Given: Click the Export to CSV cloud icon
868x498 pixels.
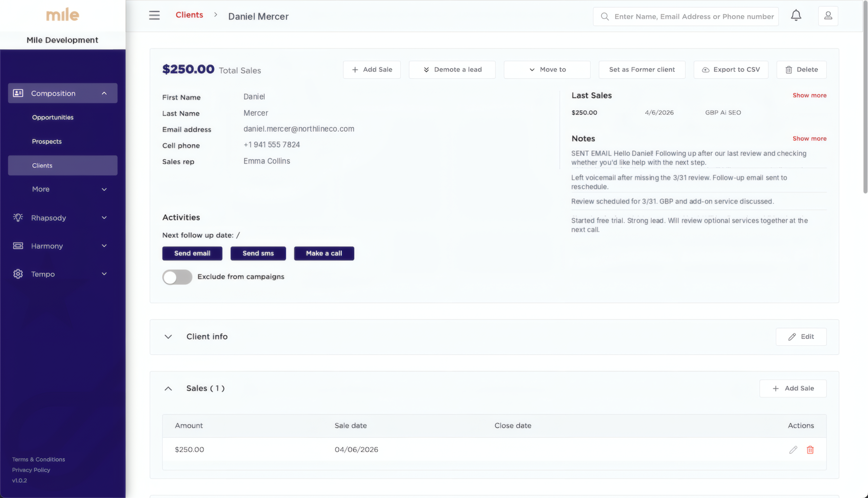Looking at the screenshot, I should [x=706, y=69].
